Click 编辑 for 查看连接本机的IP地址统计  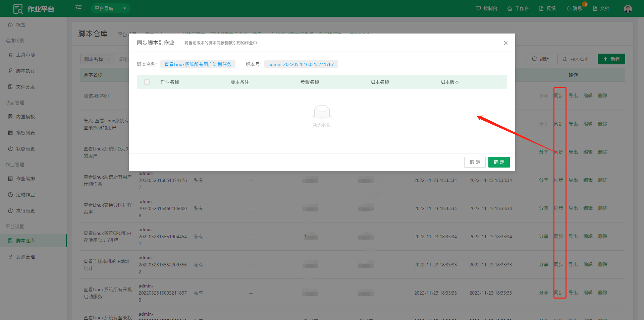point(588,264)
